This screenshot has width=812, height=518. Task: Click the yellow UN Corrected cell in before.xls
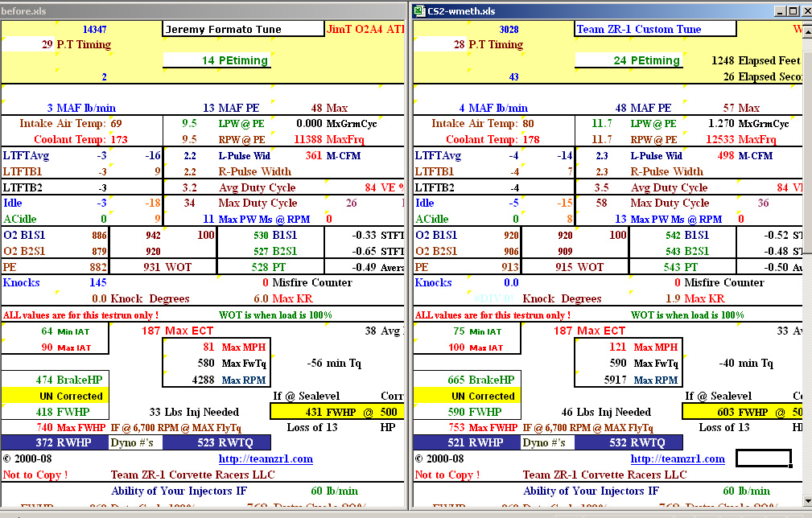tap(53, 396)
